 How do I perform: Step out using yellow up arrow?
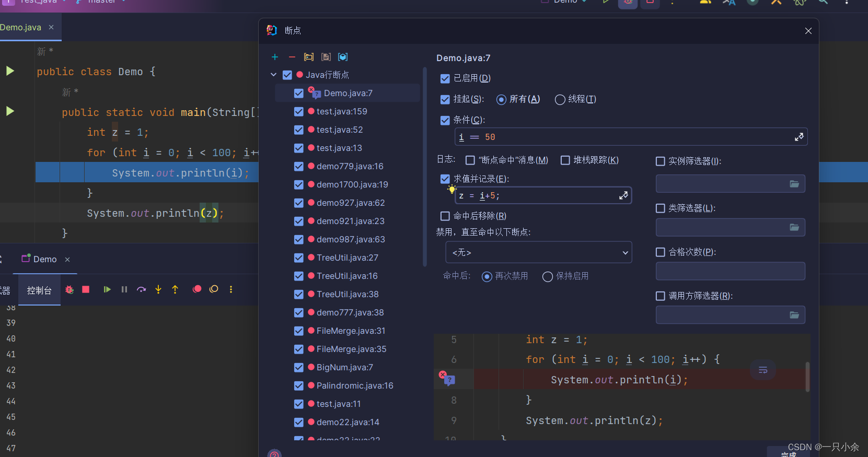175,289
